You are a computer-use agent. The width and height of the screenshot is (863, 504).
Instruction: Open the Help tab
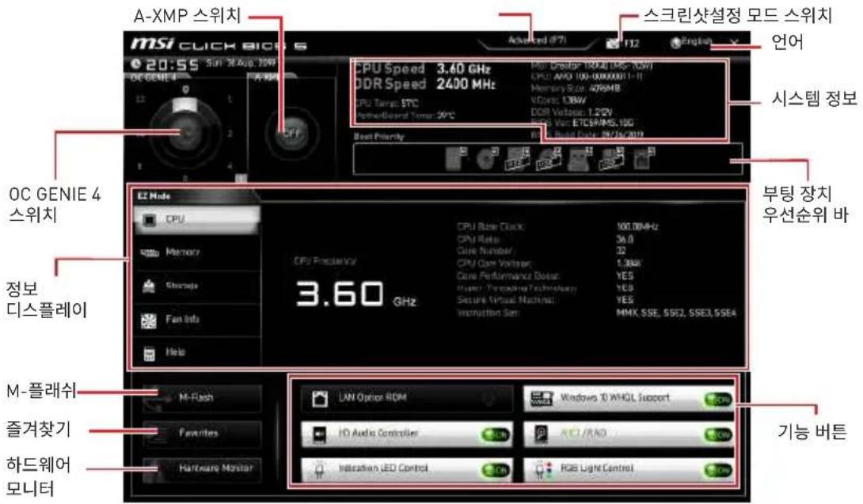tap(196, 353)
